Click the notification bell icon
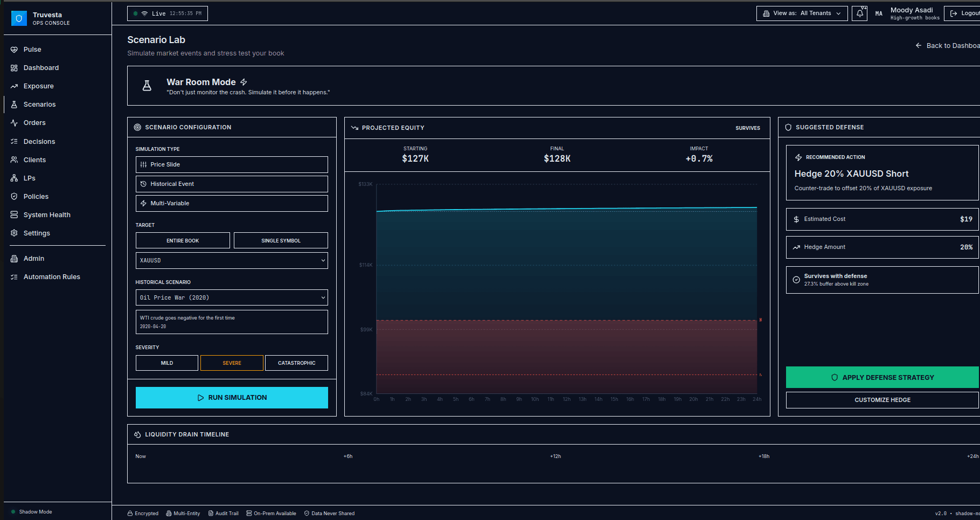The width and height of the screenshot is (980, 520). click(x=860, y=13)
